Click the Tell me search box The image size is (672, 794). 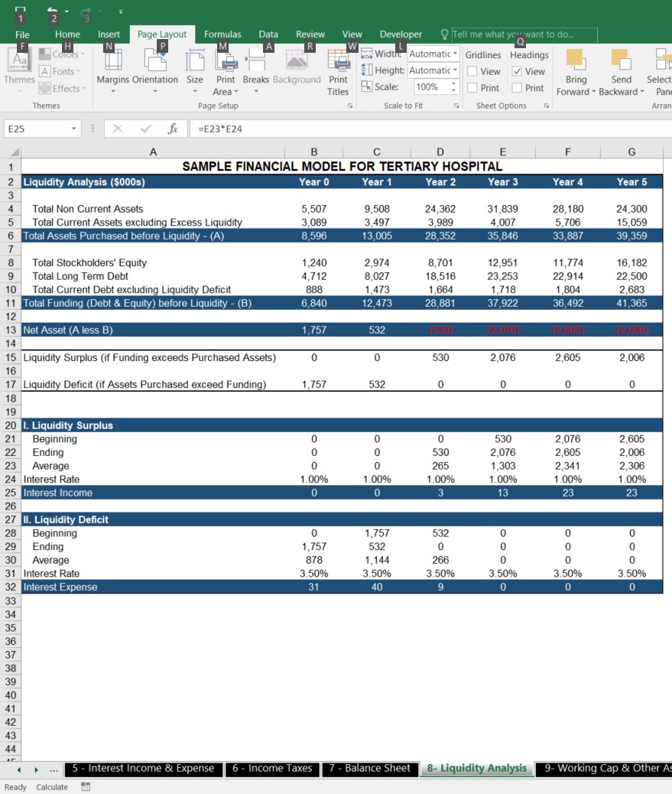(524, 34)
